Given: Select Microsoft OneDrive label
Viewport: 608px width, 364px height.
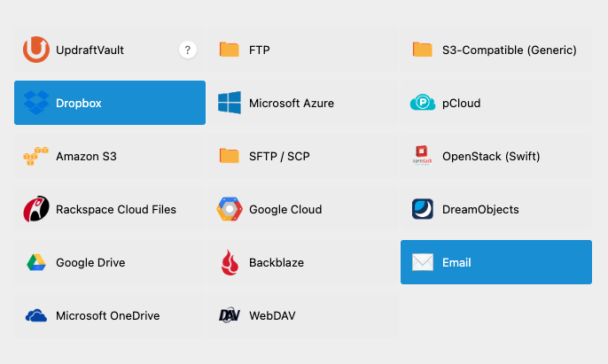Looking at the screenshot, I should 108,315.
